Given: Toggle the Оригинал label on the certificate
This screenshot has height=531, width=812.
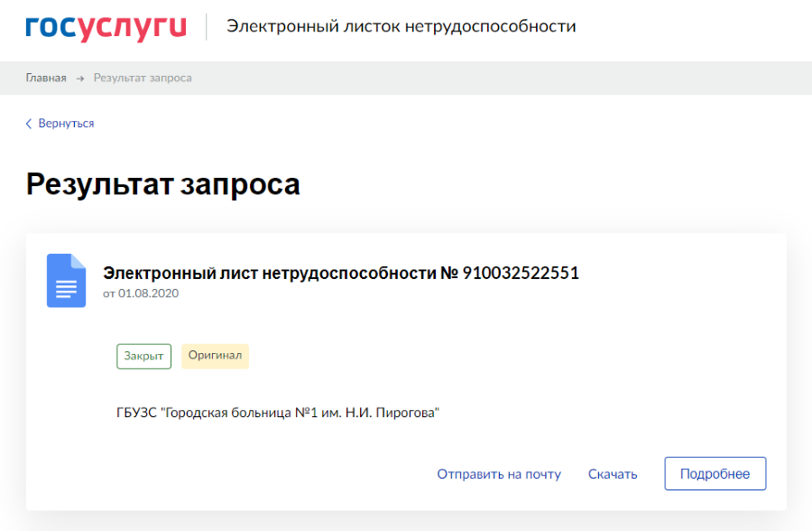Looking at the screenshot, I should (215, 356).
